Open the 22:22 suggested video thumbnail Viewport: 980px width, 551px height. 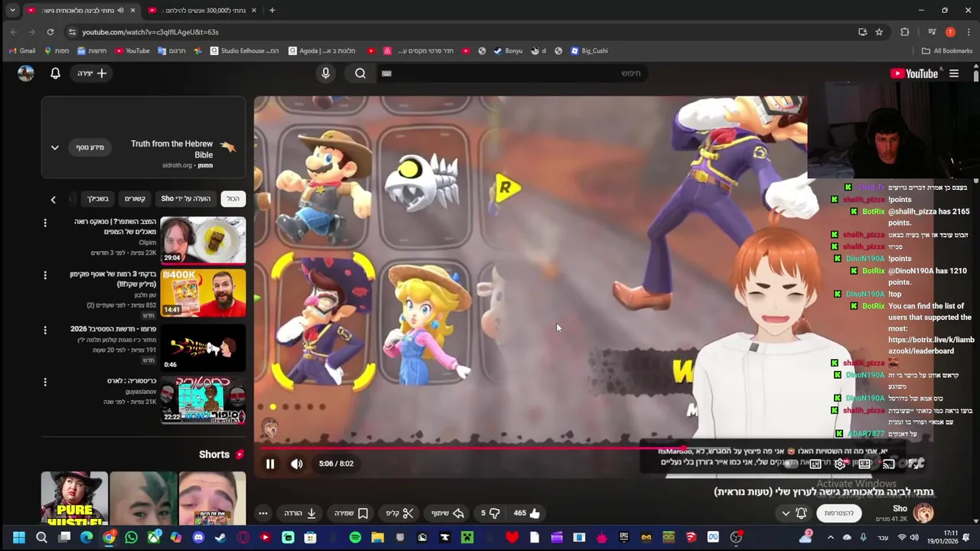point(203,399)
